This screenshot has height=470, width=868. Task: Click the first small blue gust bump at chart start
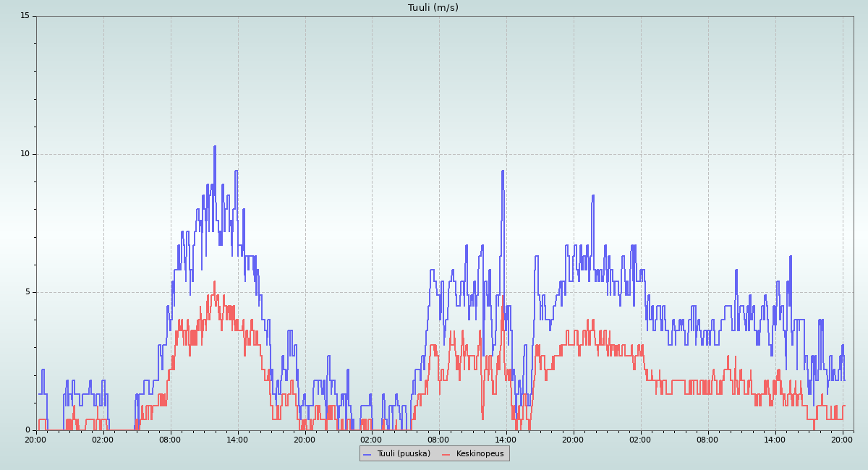coord(43,370)
